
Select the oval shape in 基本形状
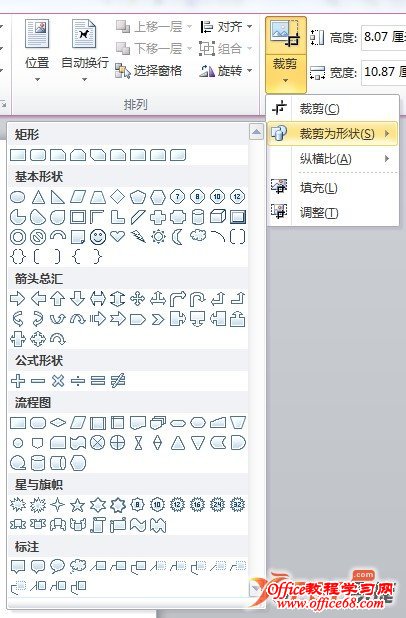(x=18, y=197)
